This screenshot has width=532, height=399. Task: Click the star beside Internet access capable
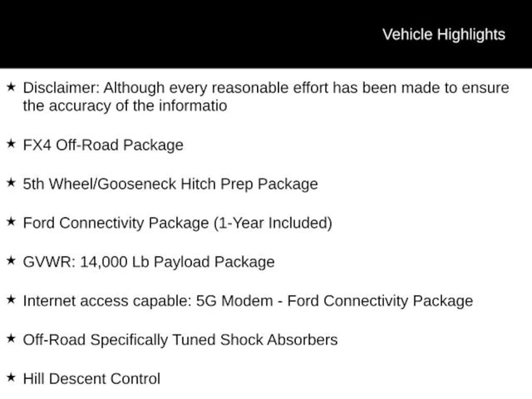click(11, 300)
